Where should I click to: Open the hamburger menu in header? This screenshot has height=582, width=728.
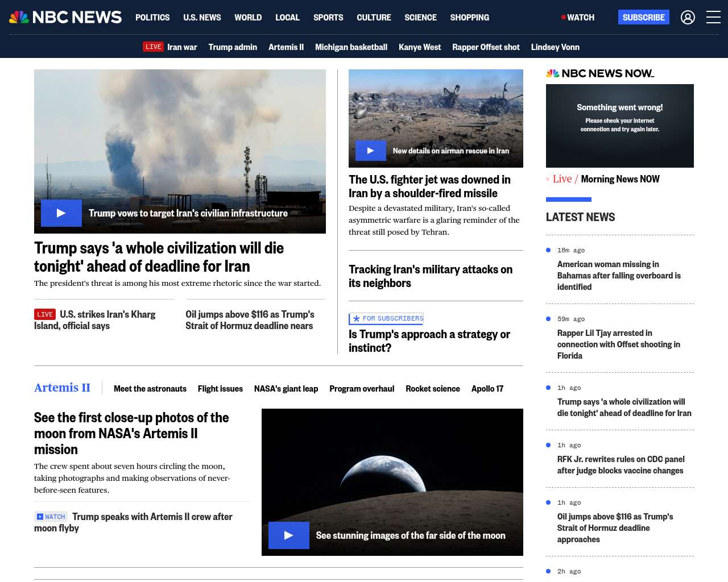[x=713, y=18]
